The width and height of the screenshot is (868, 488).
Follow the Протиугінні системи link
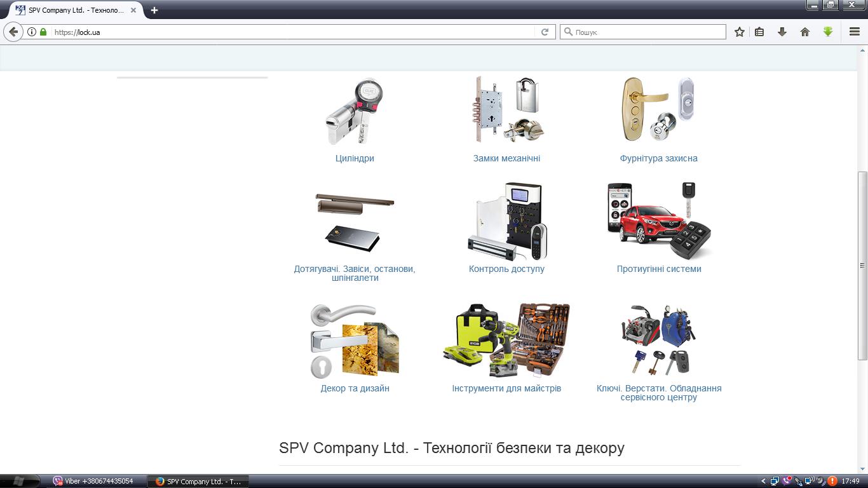[x=659, y=269]
